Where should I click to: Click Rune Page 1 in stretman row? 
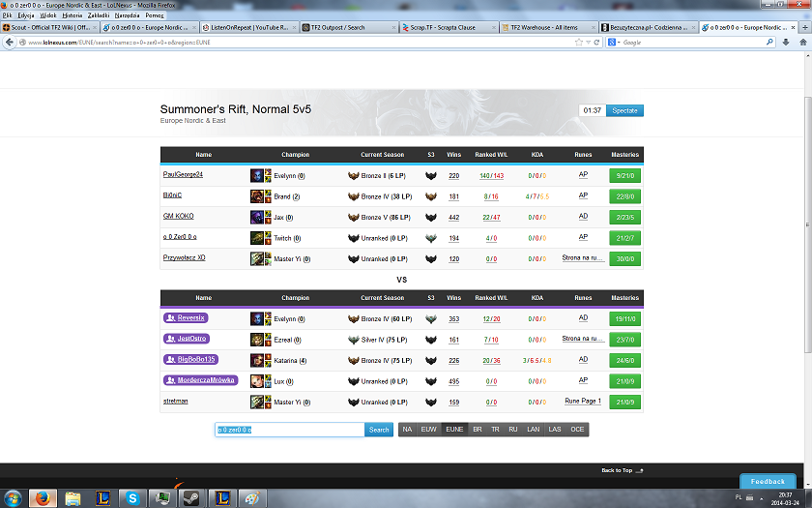(583, 401)
